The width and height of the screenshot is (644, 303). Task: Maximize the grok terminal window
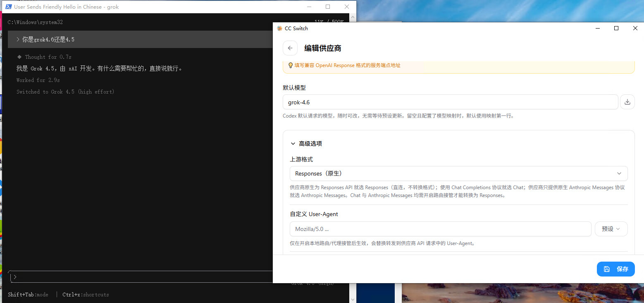click(328, 7)
